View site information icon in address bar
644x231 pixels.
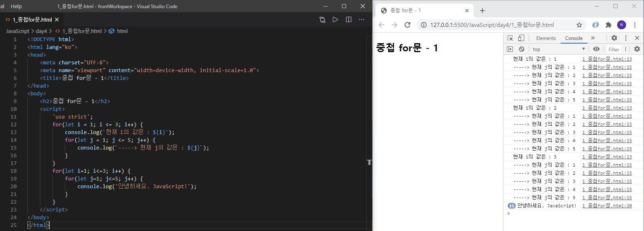(x=424, y=25)
